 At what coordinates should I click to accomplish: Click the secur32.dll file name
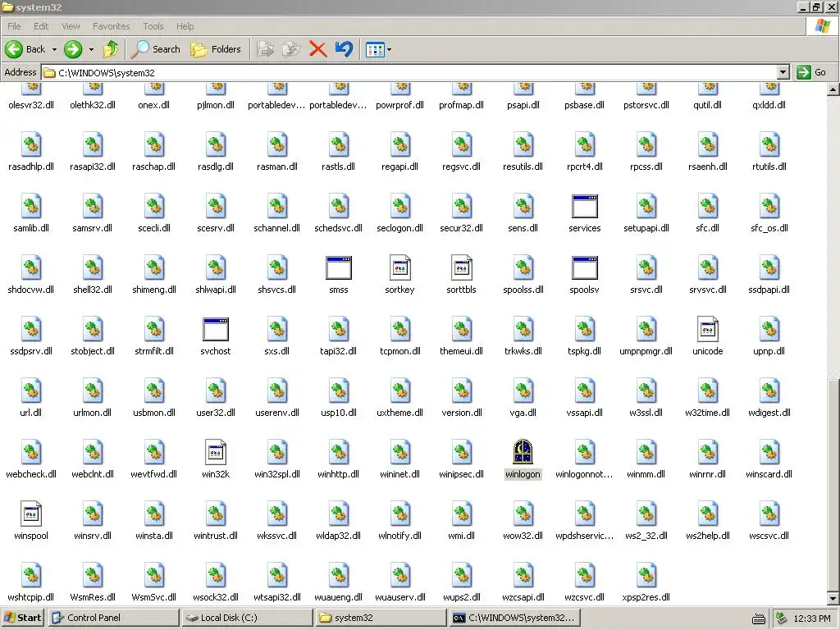tap(461, 228)
